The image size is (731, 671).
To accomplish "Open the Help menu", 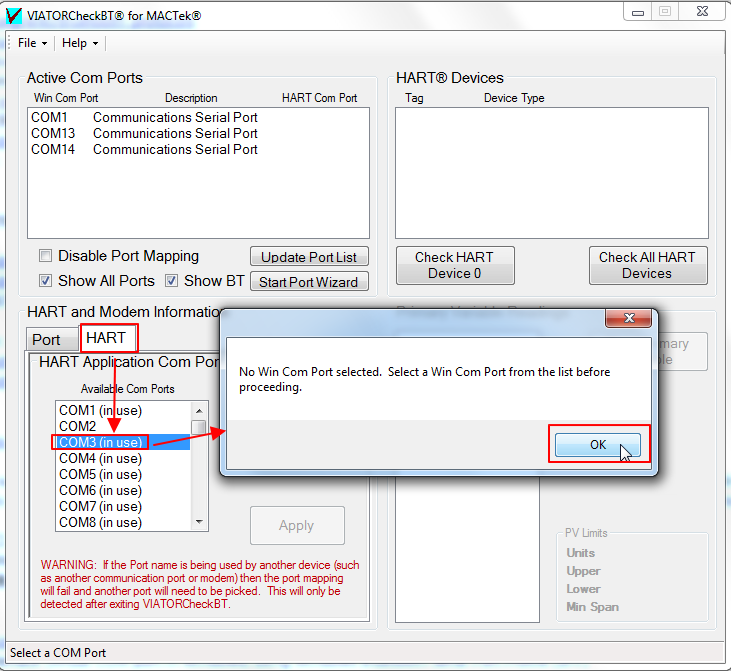I will coord(80,43).
